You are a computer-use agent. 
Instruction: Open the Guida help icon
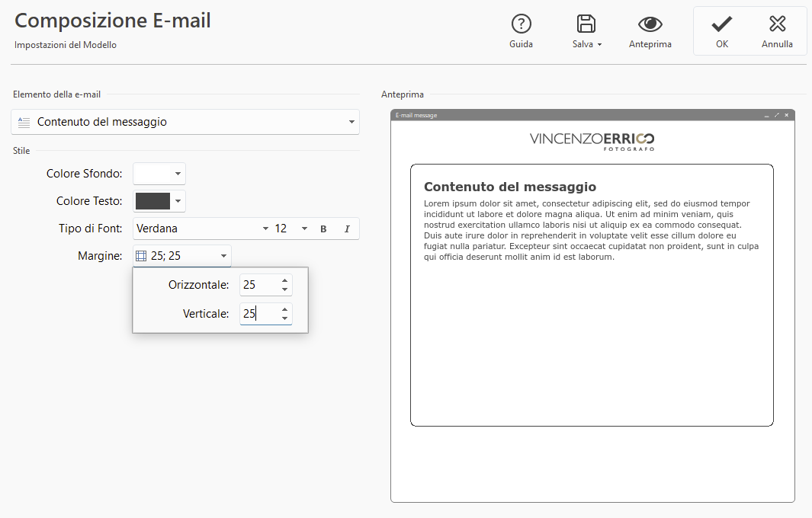(521, 24)
